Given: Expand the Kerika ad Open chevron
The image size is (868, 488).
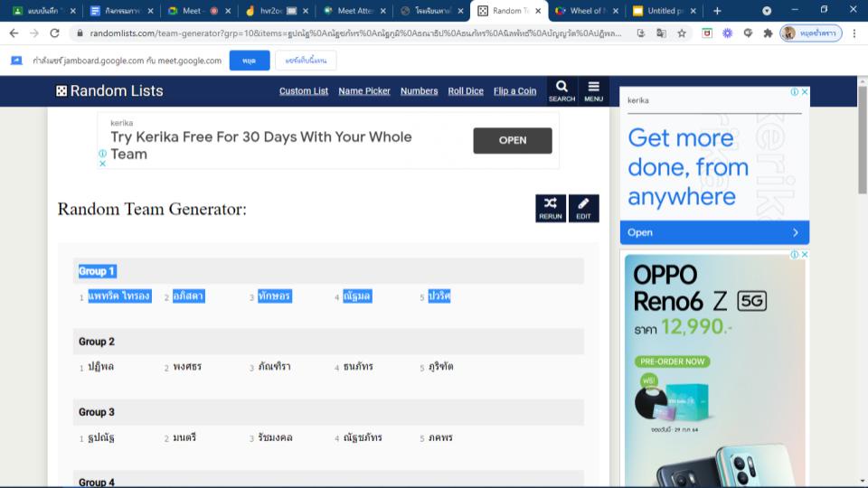Looking at the screenshot, I should point(795,232).
